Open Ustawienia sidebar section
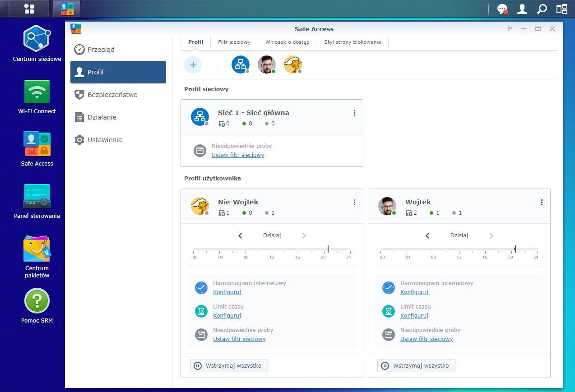 tap(118, 140)
